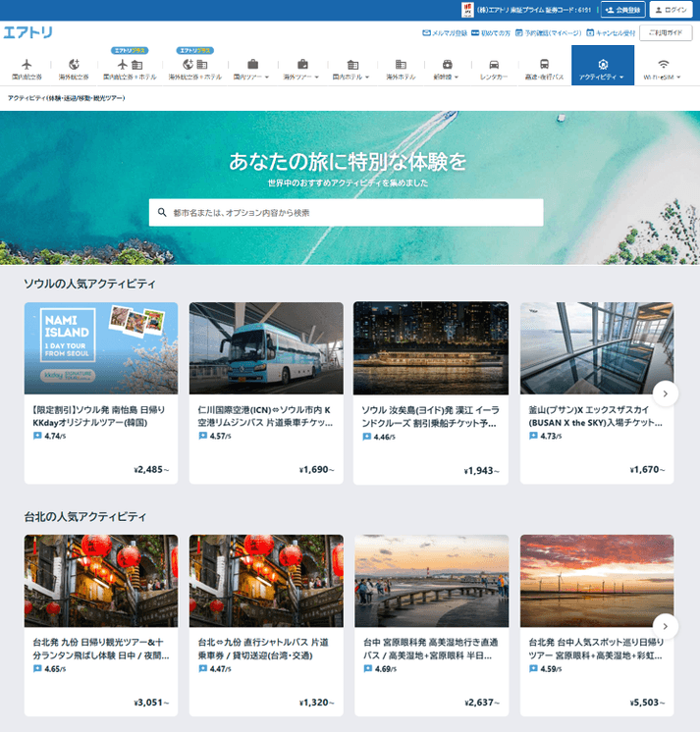
Task: Show next Taipei activities with arrow
Action: click(x=665, y=626)
